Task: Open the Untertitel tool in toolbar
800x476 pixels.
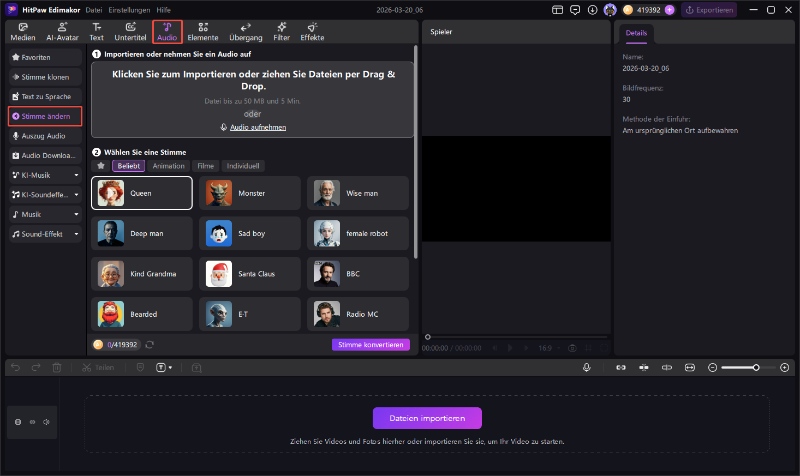Action: pyautogui.click(x=130, y=31)
